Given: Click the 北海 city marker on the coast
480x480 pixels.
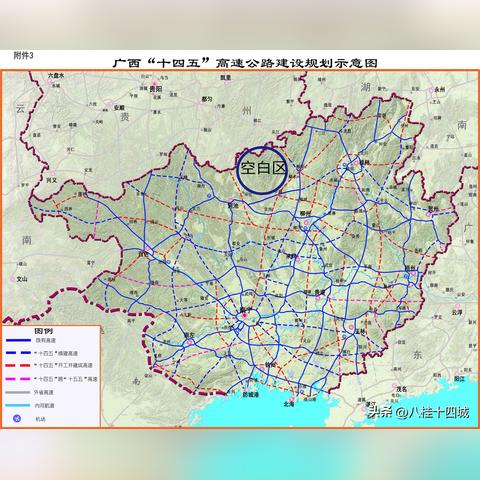Looking at the screenshot, I should (x=292, y=399).
